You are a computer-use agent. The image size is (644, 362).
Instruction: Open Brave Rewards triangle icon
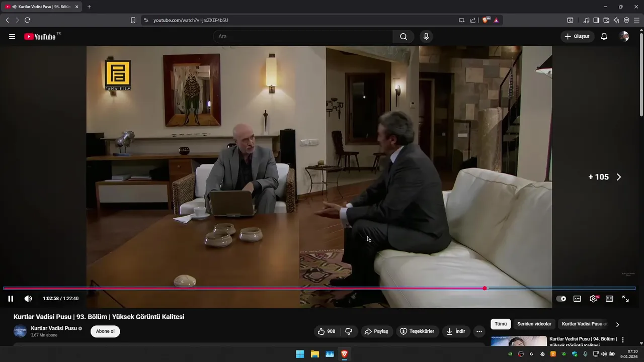[496, 20]
